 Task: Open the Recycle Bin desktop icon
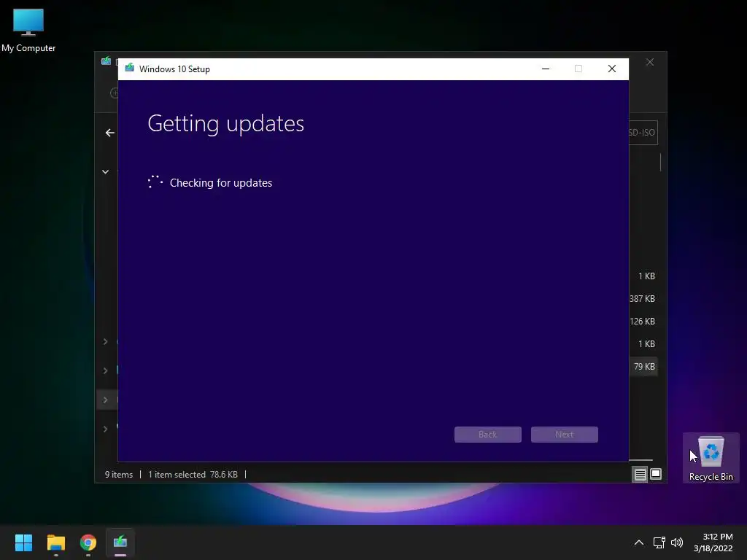pyautogui.click(x=711, y=458)
